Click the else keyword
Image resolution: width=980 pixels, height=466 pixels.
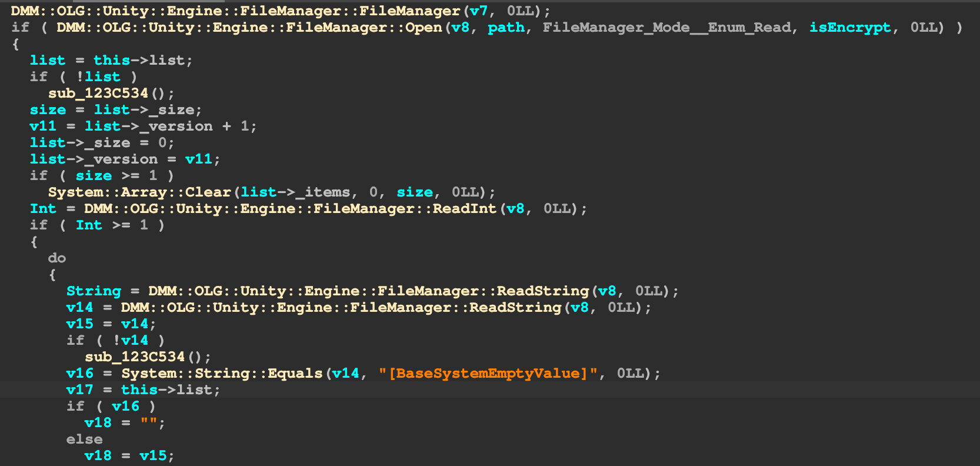pos(84,440)
